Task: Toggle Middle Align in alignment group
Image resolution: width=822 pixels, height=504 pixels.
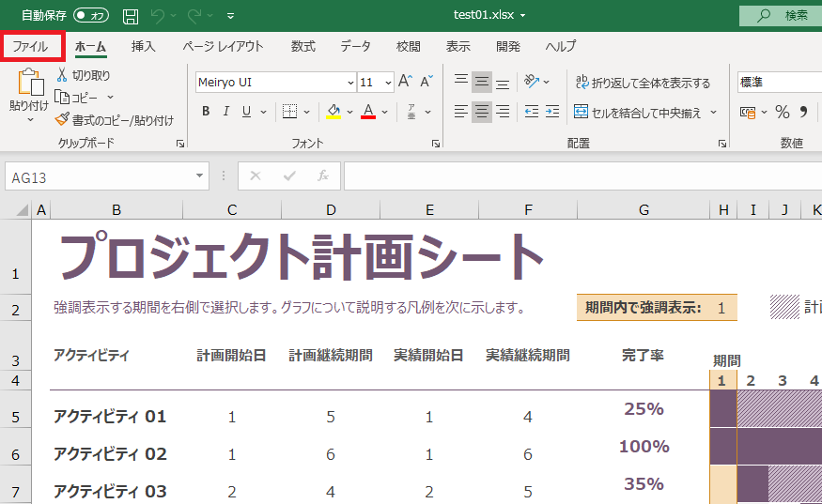Action: tap(481, 82)
